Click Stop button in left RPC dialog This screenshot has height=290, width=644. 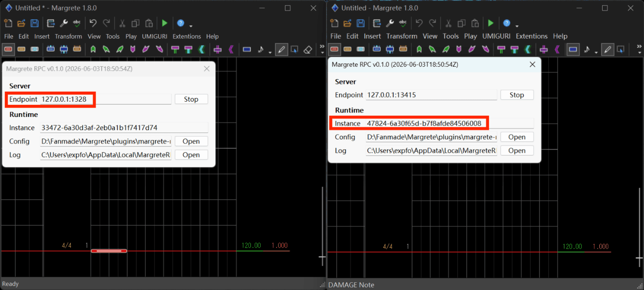pos(191,99)
